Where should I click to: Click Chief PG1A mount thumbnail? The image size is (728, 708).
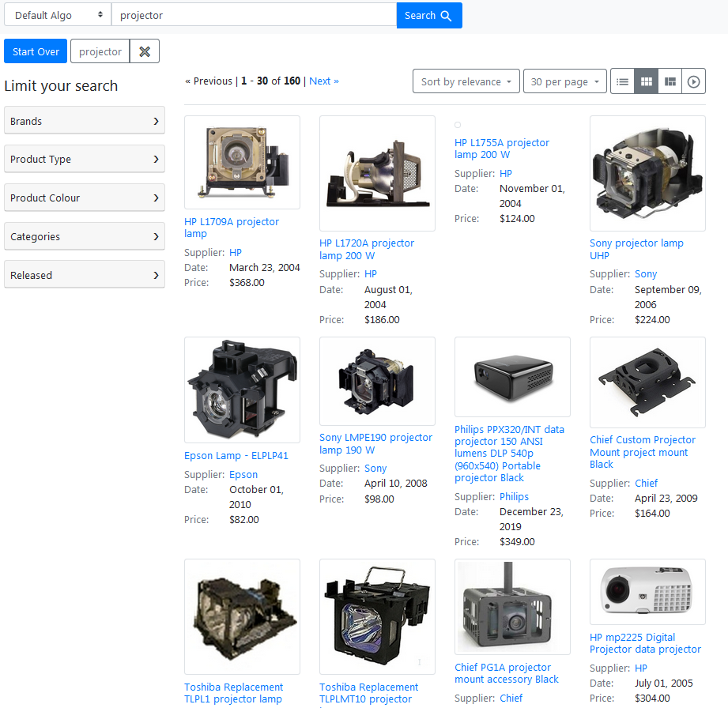[x=512, y=607]
